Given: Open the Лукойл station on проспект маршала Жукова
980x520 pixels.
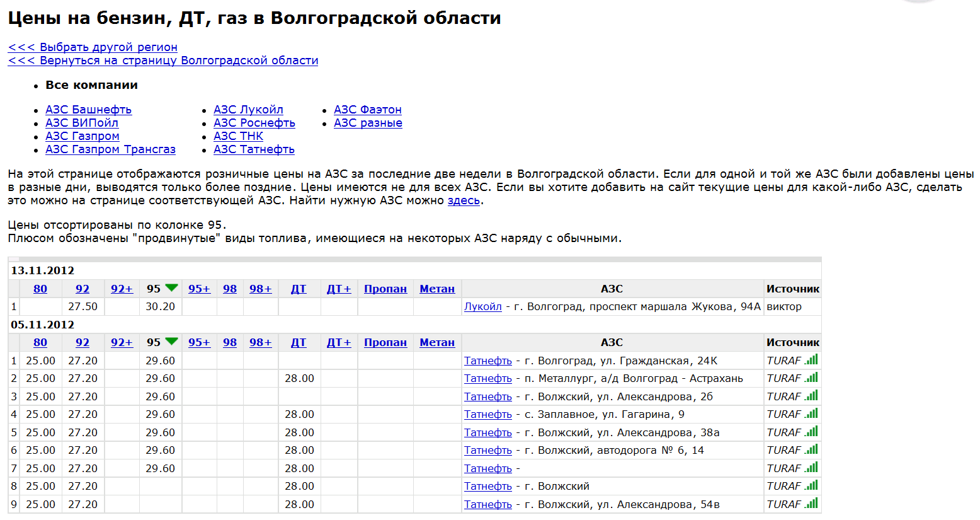Looking at the screenshot, I should coord(482,306).
